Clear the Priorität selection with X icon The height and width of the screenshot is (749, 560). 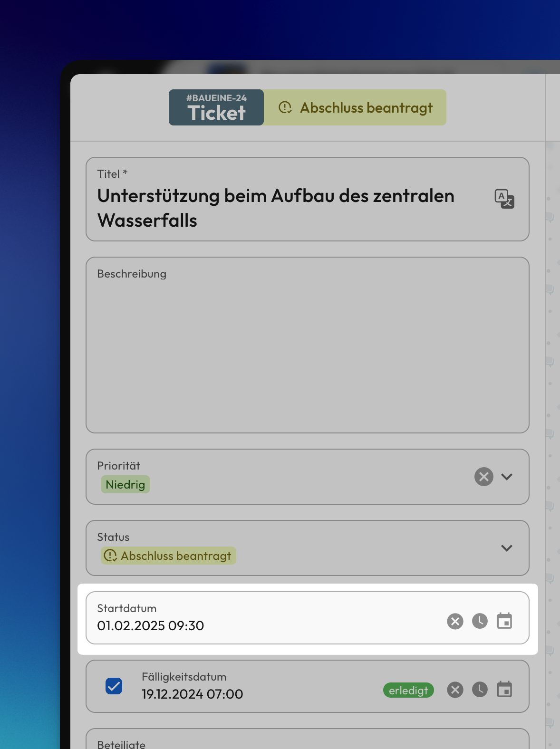coord(483,477)
